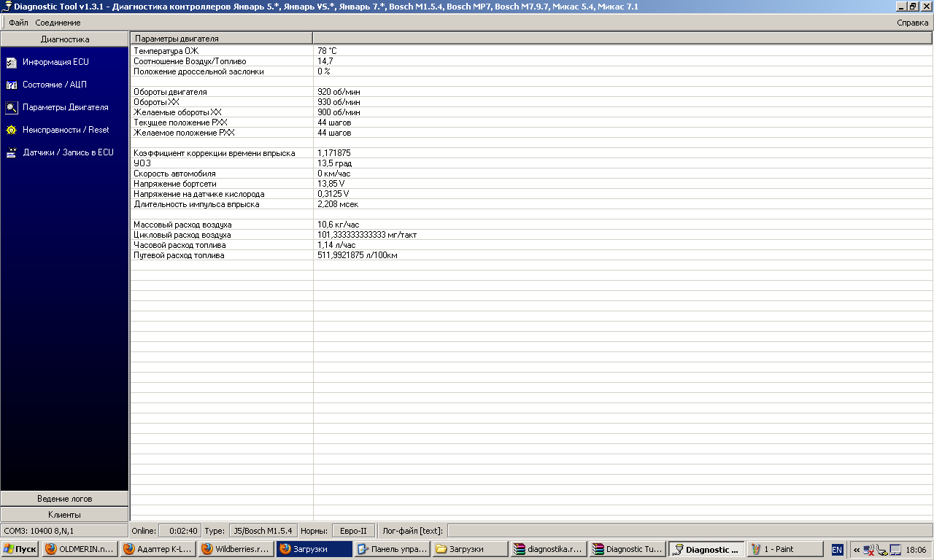This screenshot has height=560, width=934.
Task: Switch to Wildberries Firefox taskbar window
Action: point(236,549)
